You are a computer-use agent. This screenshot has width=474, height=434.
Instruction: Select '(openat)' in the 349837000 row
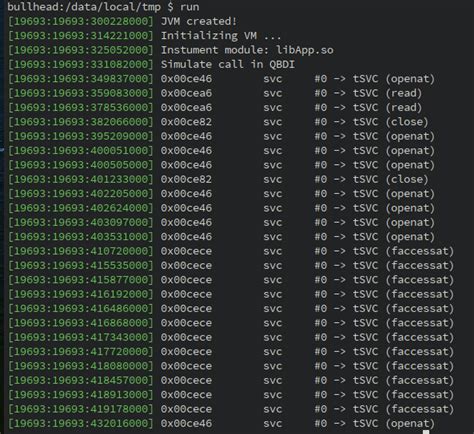pyautogui.click(x=410, y=79)
